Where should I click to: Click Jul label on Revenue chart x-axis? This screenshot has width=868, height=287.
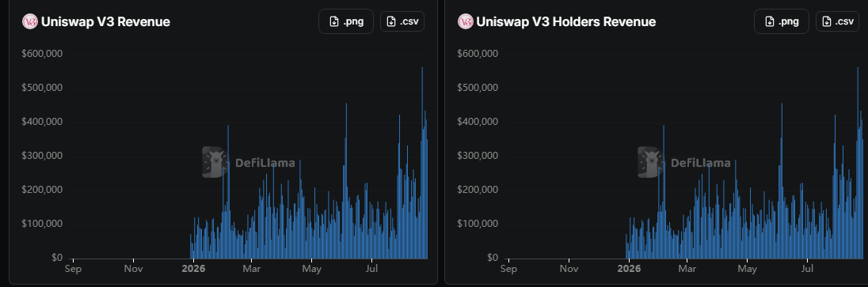(x=372, y=270)
